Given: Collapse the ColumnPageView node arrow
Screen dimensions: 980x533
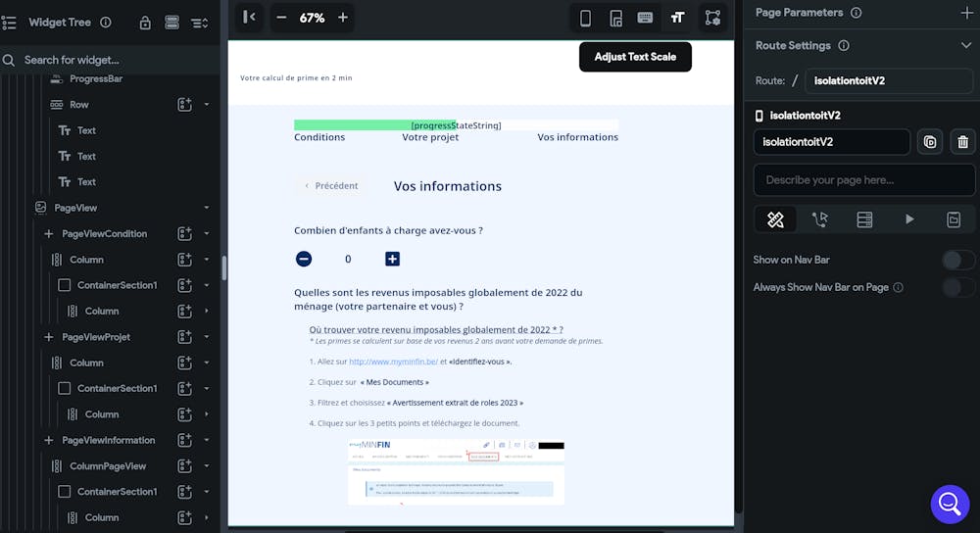Looking at the screenshot, I should pyautogui.click(x=206, y=466).
